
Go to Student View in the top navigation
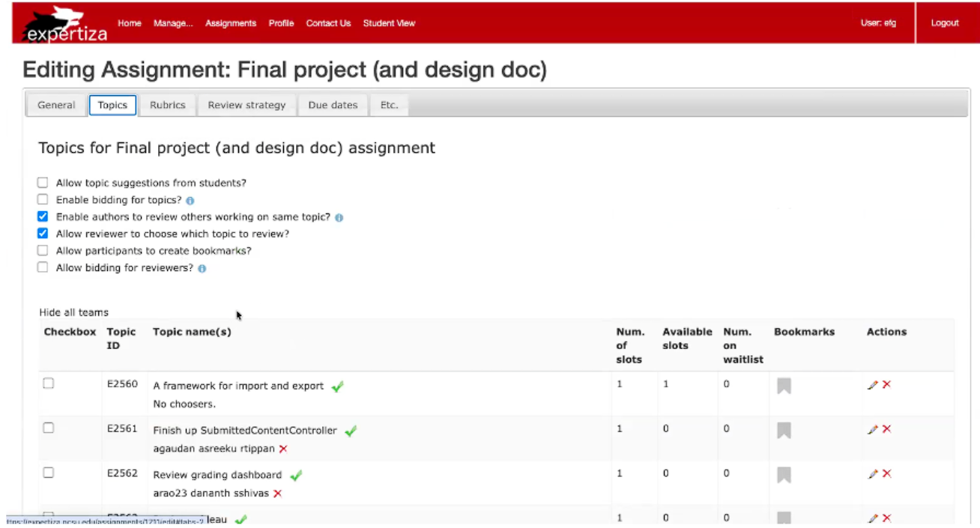(x=389, y=23)
